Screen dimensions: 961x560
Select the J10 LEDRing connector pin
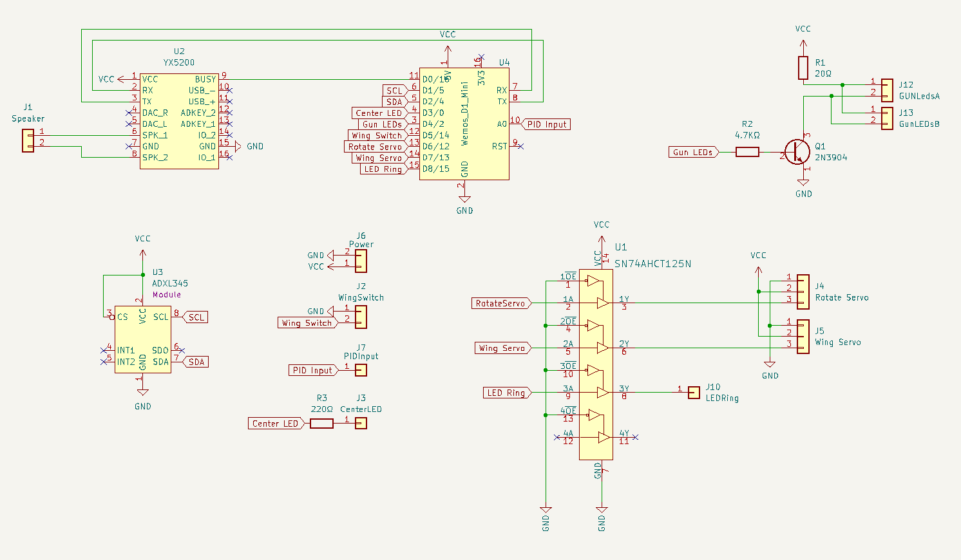(x=694, y=393)
